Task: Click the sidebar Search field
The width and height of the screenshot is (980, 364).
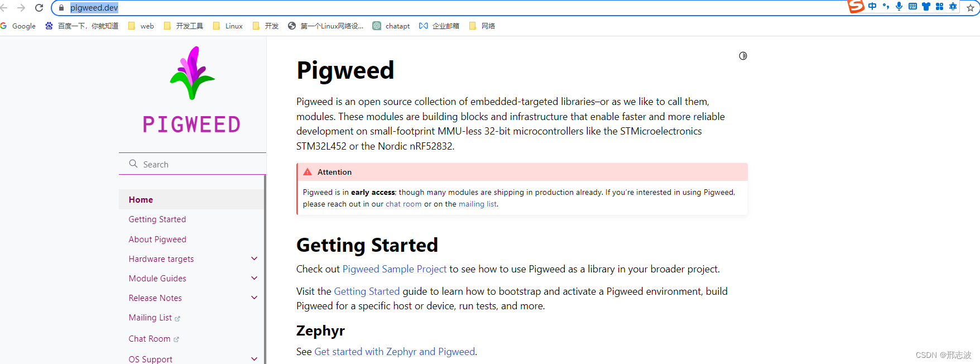Action: 193,164
